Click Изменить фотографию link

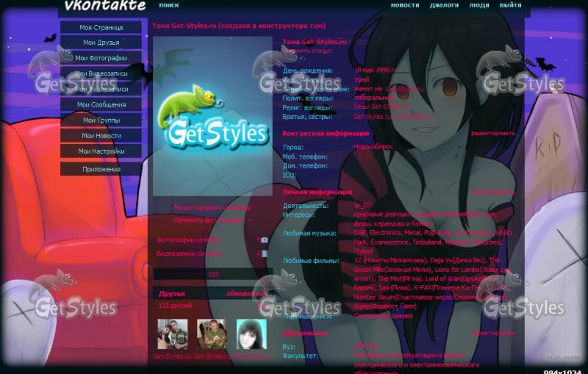[209, 220]
